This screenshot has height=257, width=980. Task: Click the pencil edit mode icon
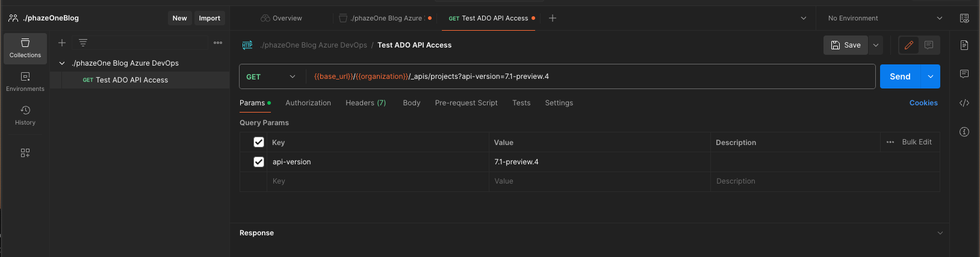909,45
